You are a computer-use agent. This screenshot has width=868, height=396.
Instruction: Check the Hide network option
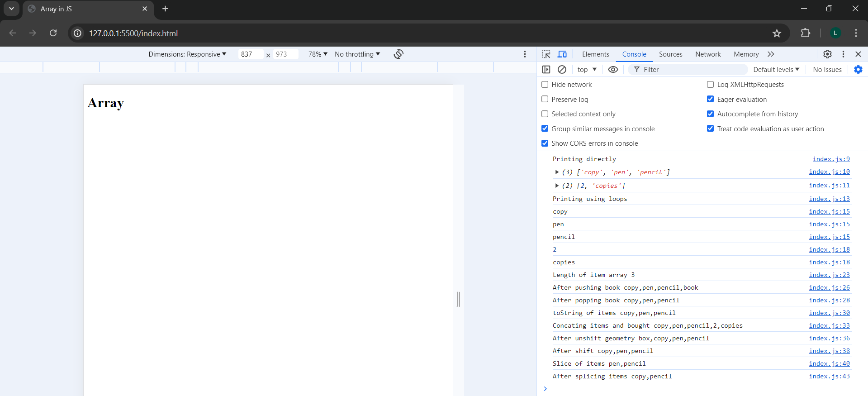(x=545, y=85)
